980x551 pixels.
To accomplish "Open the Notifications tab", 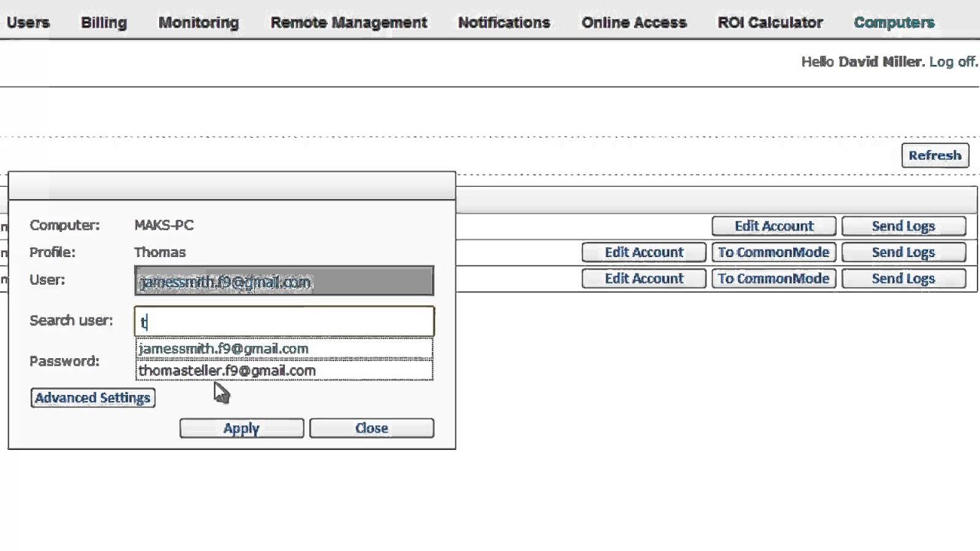I will click(504, 22).
